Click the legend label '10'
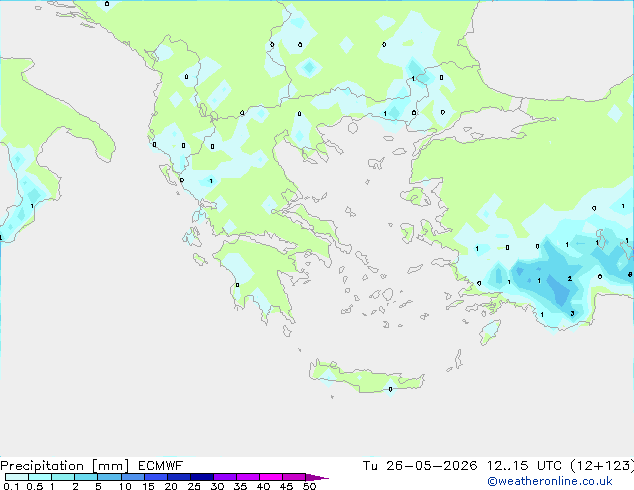Viewport: 634px width, 490px height. click(125, 486)
